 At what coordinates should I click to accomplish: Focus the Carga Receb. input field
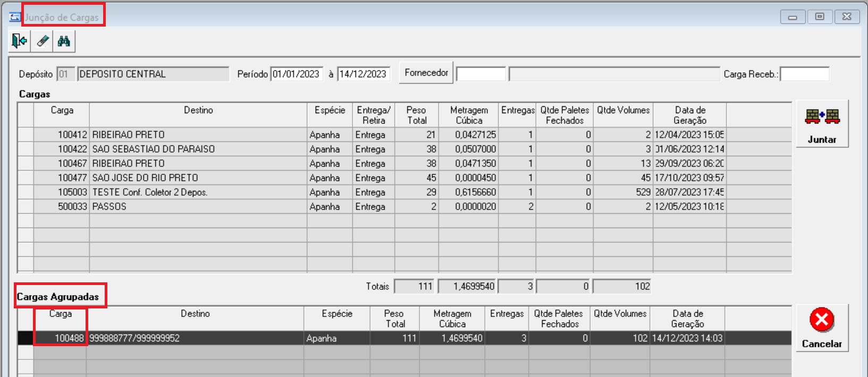coord(805,74)
